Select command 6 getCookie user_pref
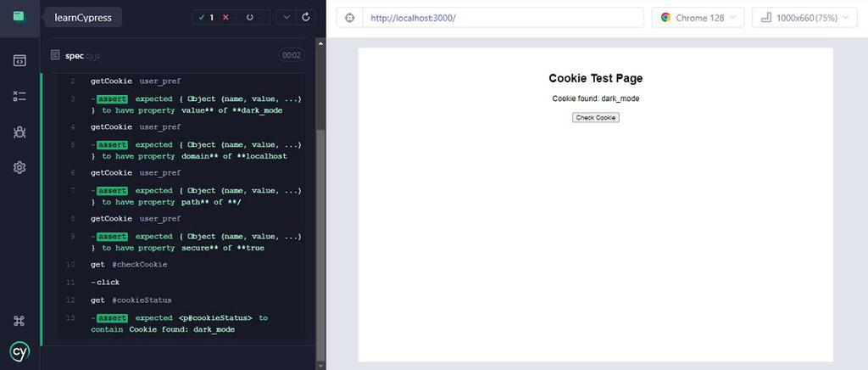 click(182, 173)
